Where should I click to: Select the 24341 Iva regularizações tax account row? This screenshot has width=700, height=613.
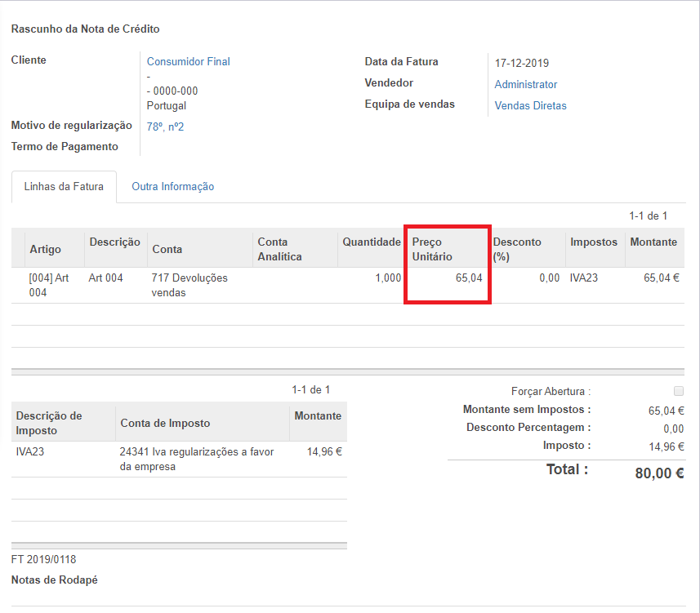(x=196, y=459)
